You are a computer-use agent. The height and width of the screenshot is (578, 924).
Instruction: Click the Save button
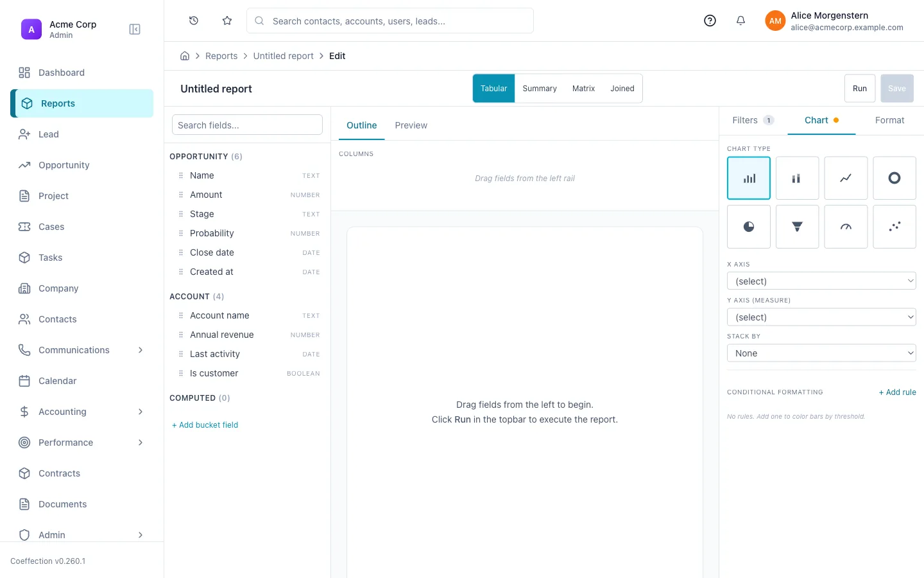[897, 89]
